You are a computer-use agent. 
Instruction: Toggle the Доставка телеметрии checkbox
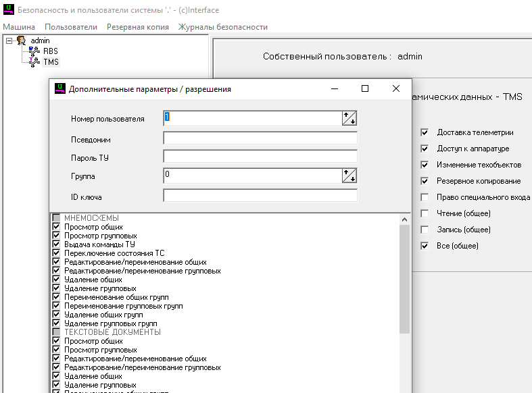pyautogui.click(x=425, y=132)
